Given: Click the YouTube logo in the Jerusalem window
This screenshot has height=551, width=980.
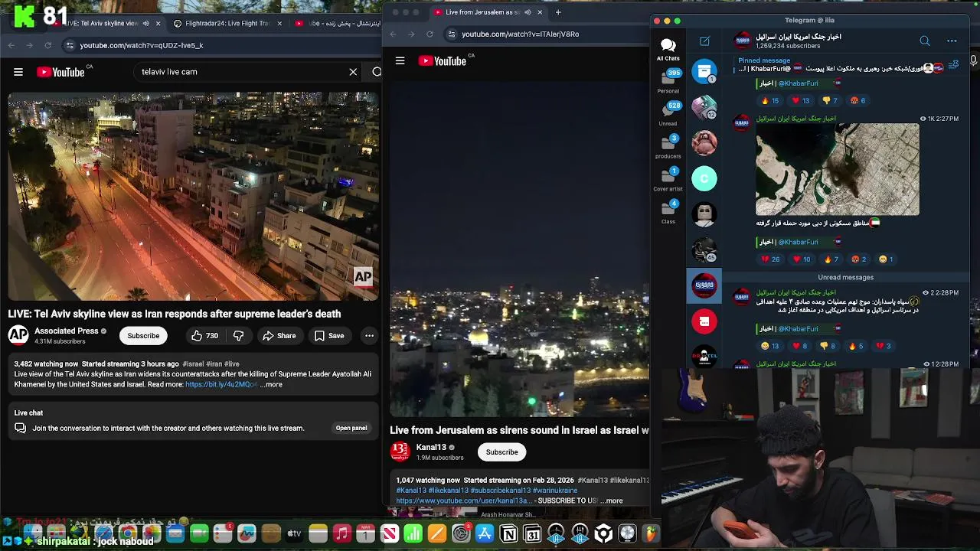Looking at the screenshot, I should coord(443,61).
